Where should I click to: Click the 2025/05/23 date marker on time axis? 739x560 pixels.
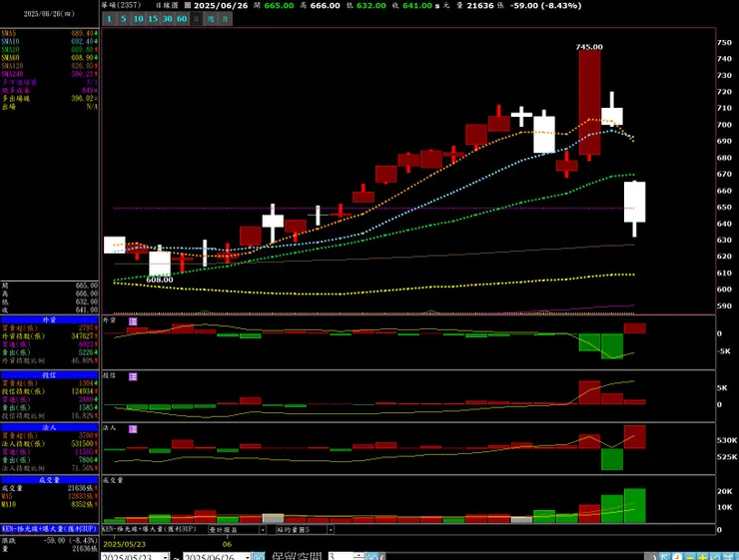click(125, 544)
